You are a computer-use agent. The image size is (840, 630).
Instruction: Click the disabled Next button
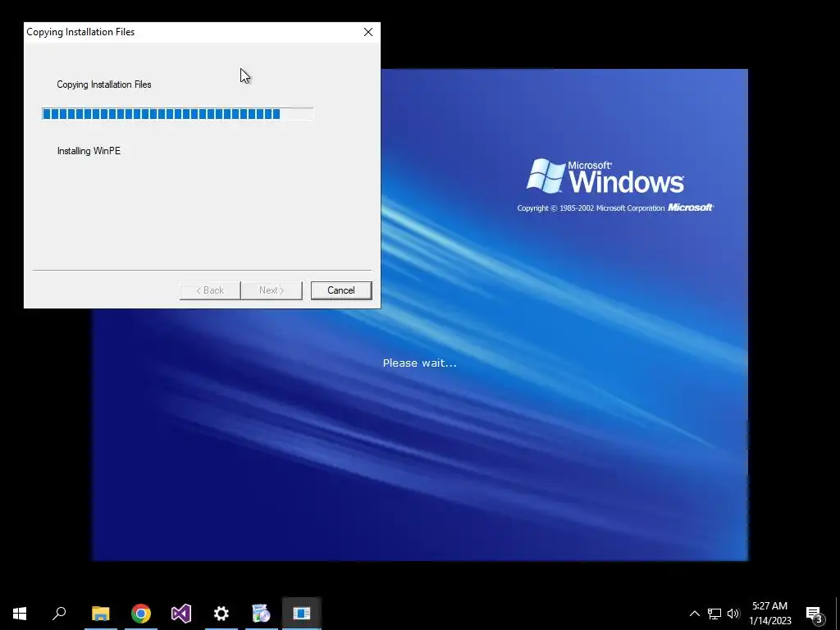coord(272,290)
